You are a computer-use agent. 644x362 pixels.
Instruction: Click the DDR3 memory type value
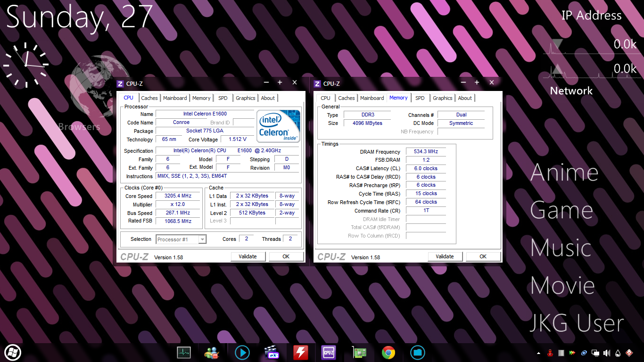(367, 115)
